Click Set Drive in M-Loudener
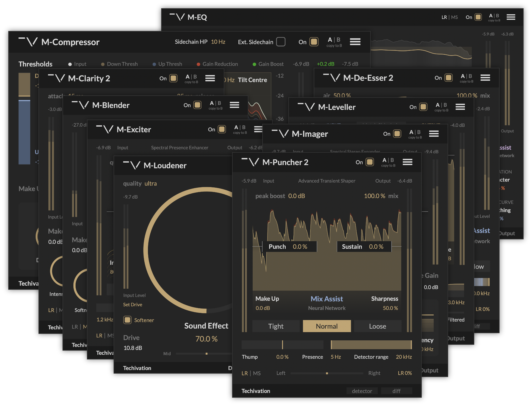The width and height of the screenshot is (532, 406). tap(133, 305)
